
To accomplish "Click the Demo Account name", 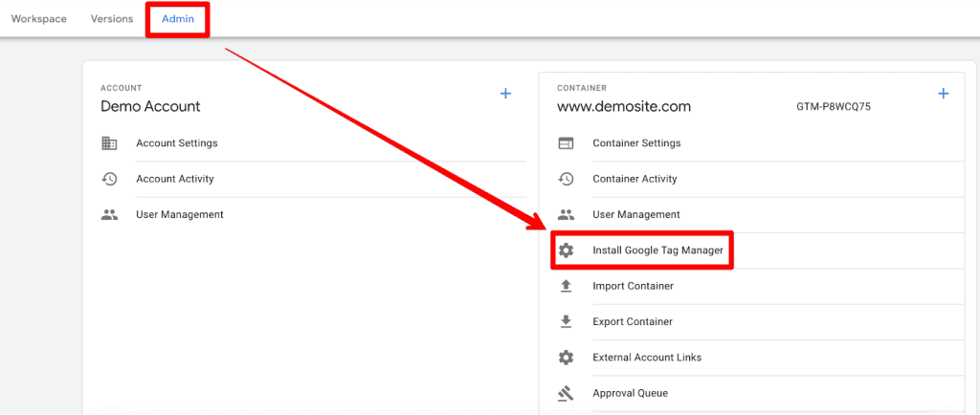I will coord(150,106).
